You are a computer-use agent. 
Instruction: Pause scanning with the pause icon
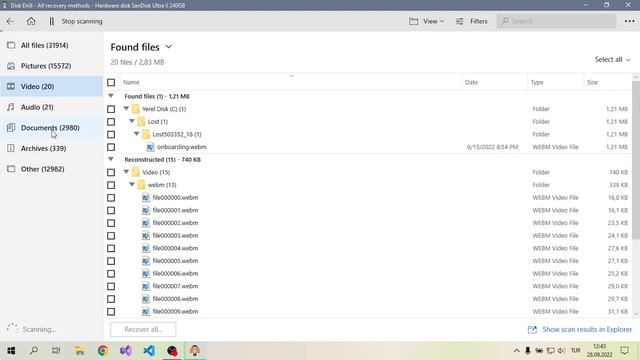point(51,21)
